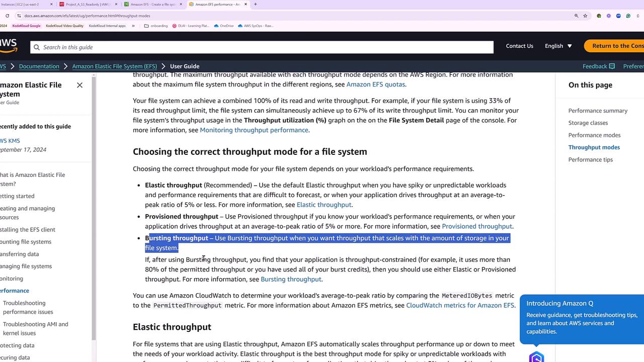Open CloudWatch metrics for Amazon EFS link

coord(460,305)
